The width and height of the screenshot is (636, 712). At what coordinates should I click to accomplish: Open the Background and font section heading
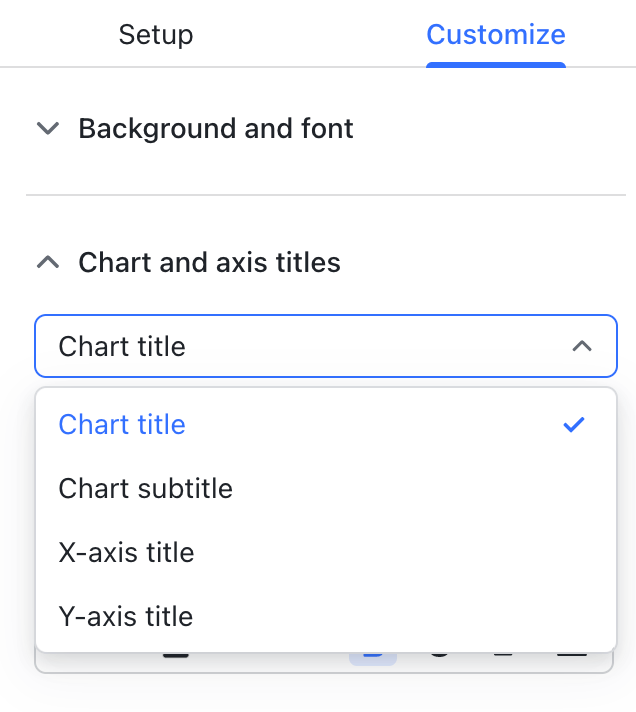[x=216, y=129]
